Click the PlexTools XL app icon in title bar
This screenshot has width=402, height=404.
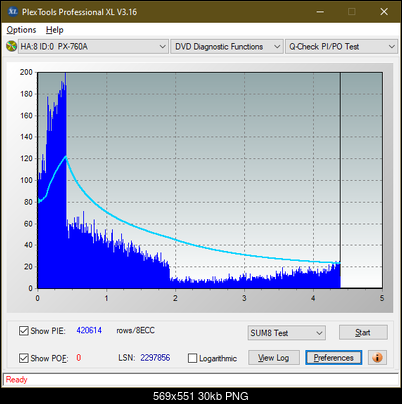tap(12, 12)
